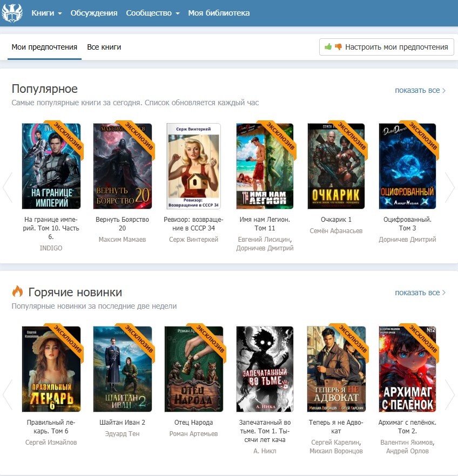
Task: Click left carousel arrow in Горячие новинки
Action: pyautogui.click(x=8, y=395)
